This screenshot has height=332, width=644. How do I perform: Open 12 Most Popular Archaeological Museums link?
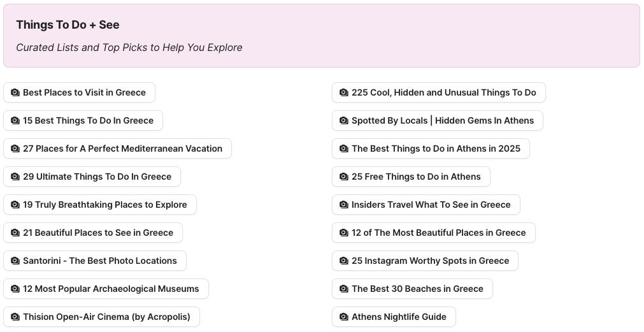111,289
